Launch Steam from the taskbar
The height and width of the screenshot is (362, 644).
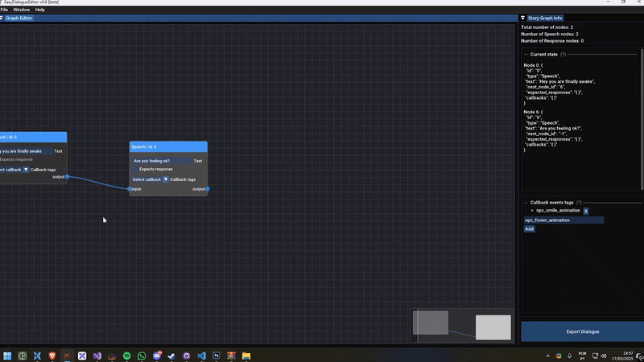pyautogui.click(x=172, y=356)
